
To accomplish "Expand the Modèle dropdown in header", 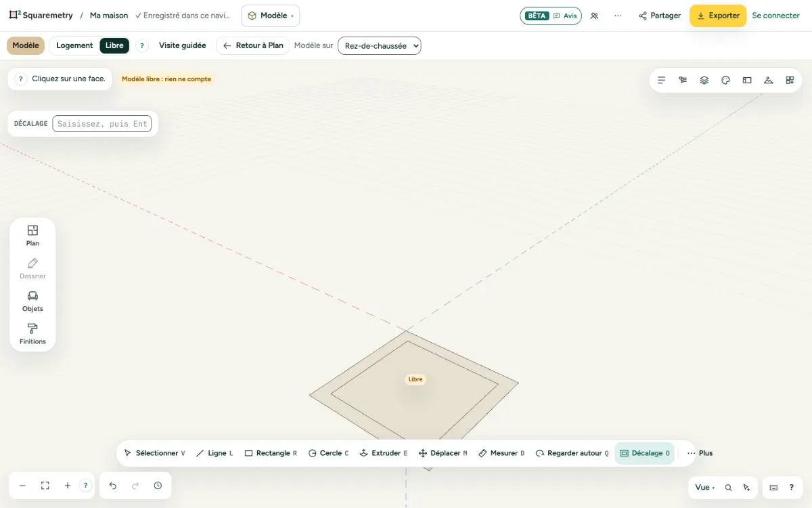I will 270,16.
